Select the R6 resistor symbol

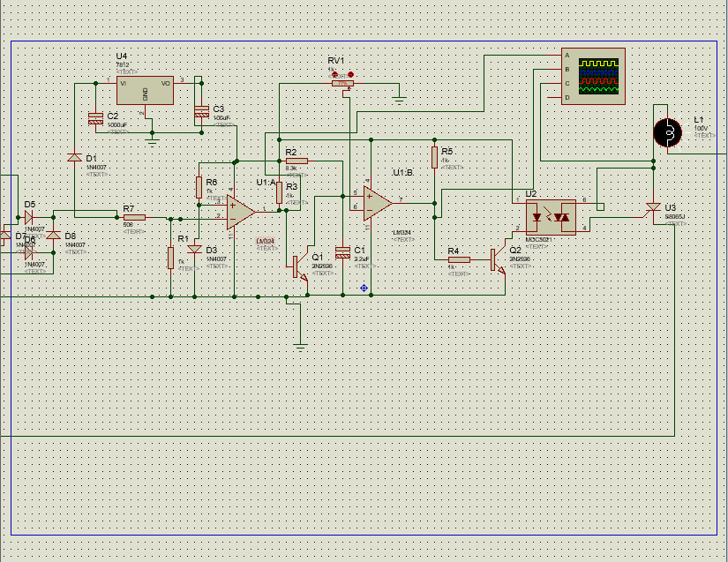tap(199, 188)
